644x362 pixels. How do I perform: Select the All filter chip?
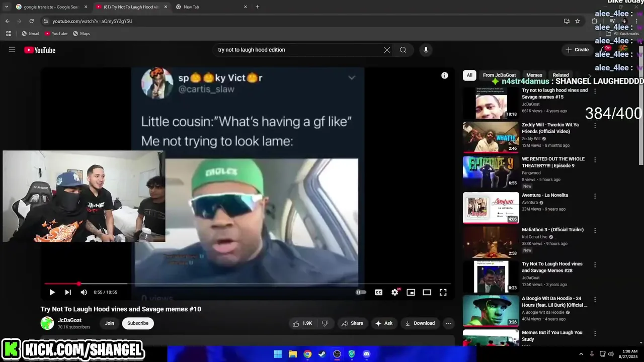click(x=469, y=75)
